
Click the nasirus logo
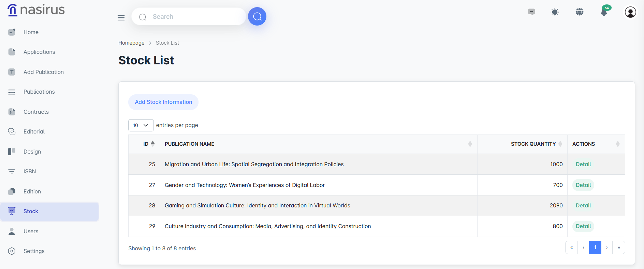pyautogui.click(x=36, y=10)
